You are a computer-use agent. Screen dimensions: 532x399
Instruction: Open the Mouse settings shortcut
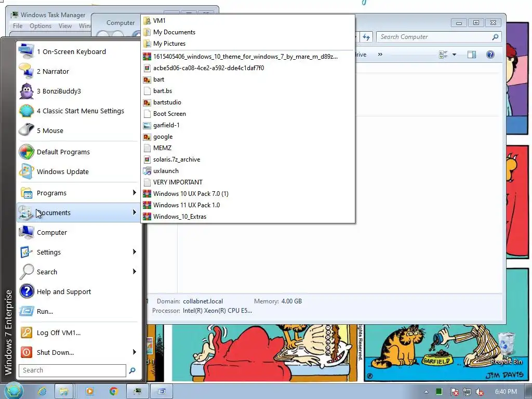79,130
